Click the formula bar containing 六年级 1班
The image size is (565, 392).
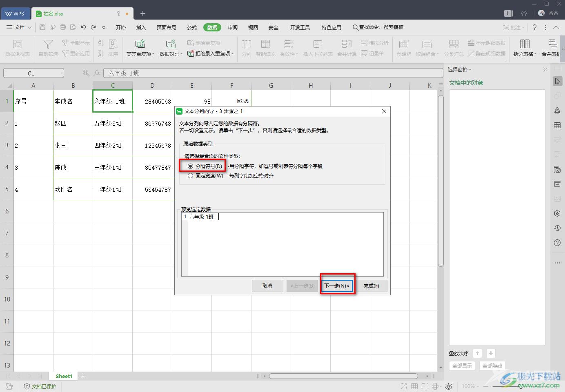(273, 73)
